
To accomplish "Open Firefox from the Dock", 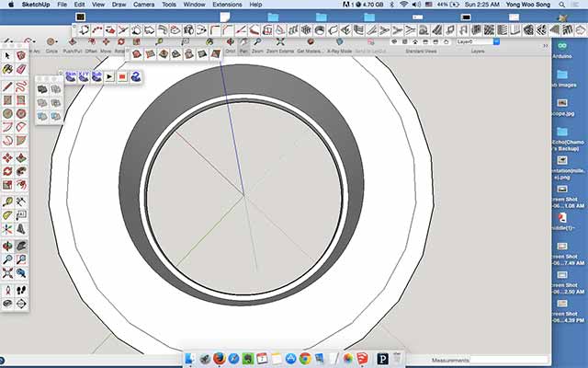I will [220, 359].
